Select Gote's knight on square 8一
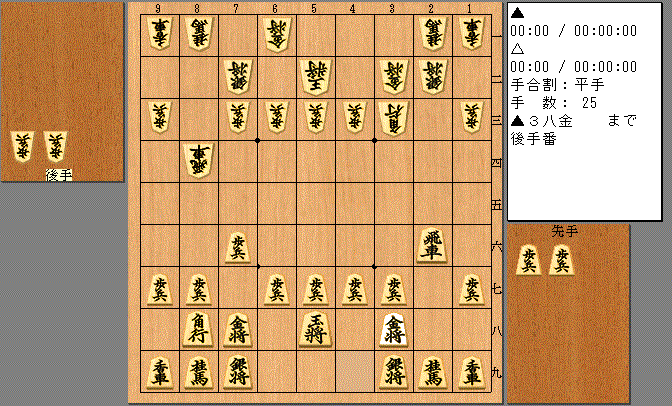 pyautogui.click(x=198, y=34)
